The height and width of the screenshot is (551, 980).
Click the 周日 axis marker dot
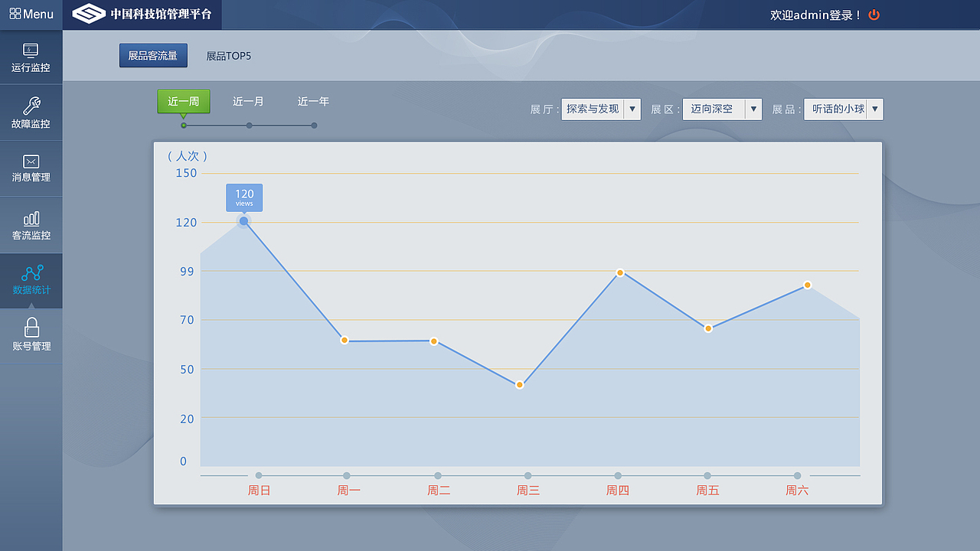click(x=259, y=476)
